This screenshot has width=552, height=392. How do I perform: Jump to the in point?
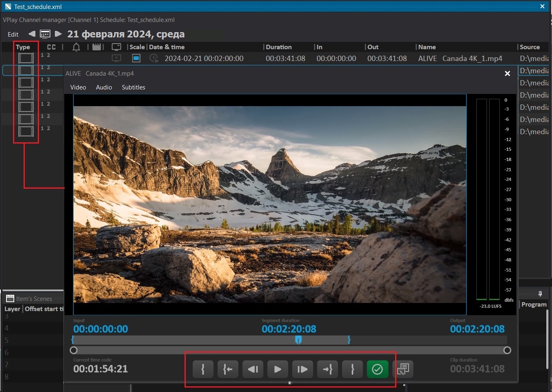[228, 369]
